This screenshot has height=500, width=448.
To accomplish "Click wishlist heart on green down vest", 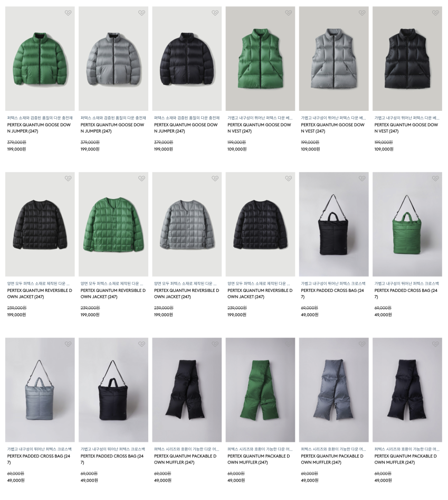I will tap(288, 13).
